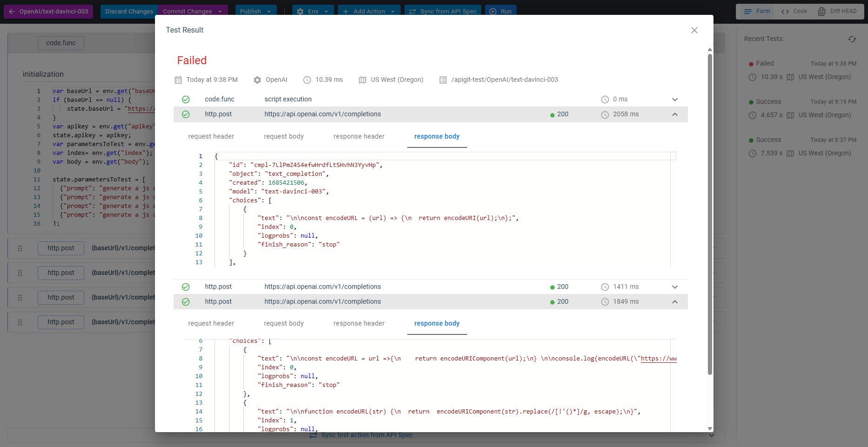868x447 pixels.
Task: Click the clock icon beside 1849 ms
Action: [605, 302]
